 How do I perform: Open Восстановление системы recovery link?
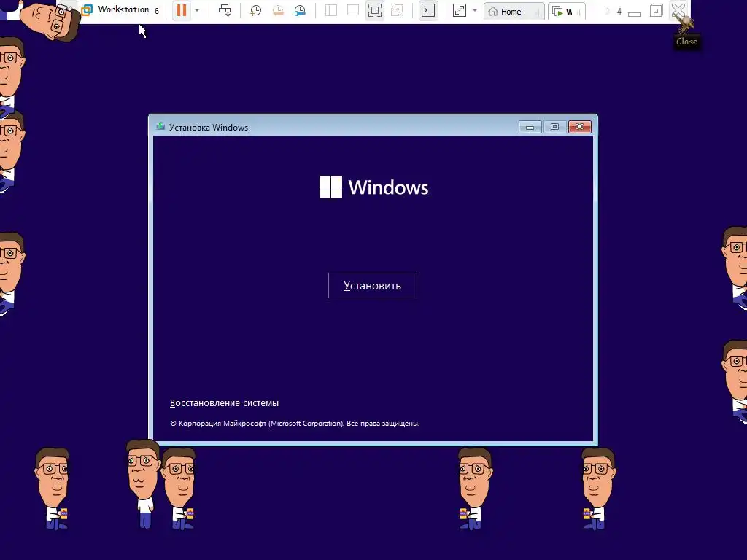(225, 402)
